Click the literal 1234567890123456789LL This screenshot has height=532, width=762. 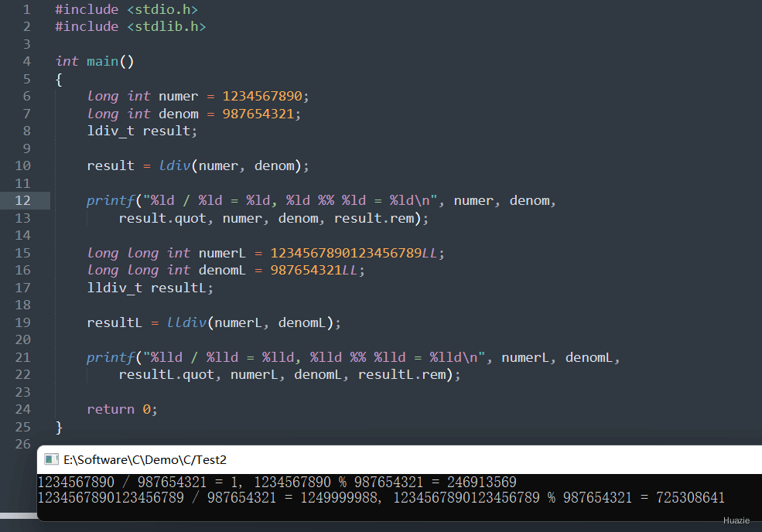[354, 253]
